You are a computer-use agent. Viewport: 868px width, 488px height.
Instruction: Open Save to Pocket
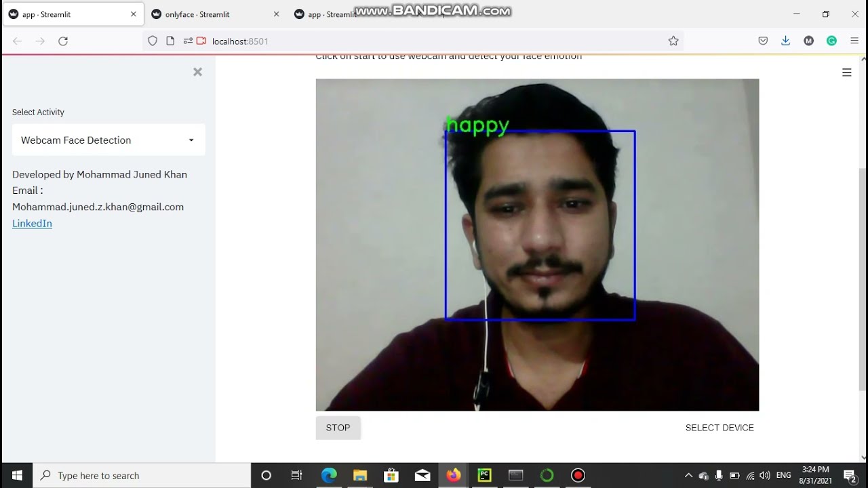pyautogui.click(x=763, y=41)
